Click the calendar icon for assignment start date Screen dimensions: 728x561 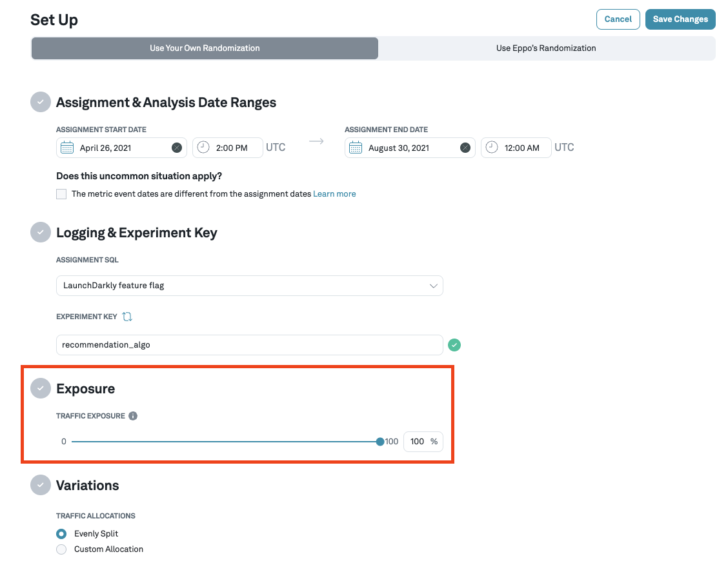pos(67,148)
